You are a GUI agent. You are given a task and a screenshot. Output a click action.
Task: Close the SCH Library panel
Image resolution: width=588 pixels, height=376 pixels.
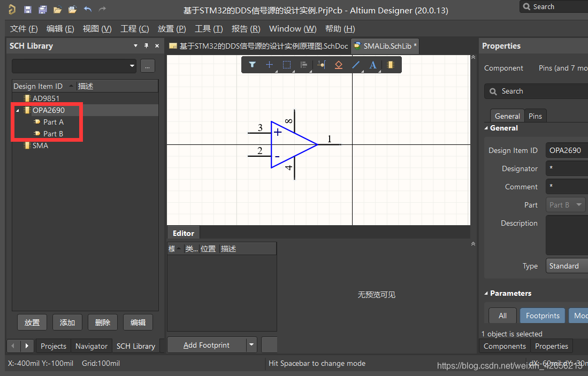[x=157, y=46]
